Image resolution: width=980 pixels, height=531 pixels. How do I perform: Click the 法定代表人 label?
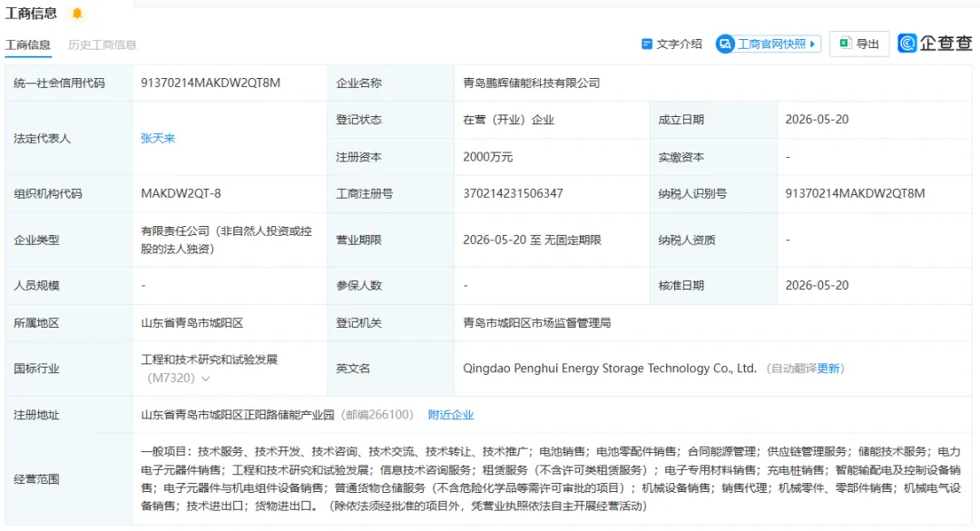pos(42,138)
